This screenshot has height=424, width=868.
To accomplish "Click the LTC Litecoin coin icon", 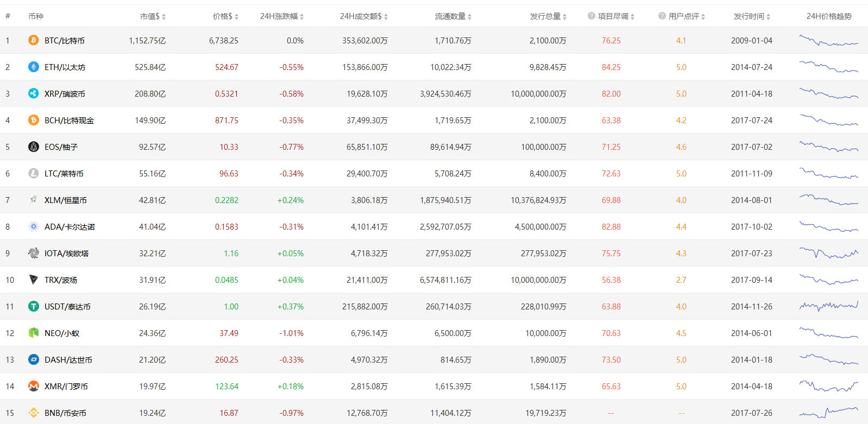I will [34, 173].
